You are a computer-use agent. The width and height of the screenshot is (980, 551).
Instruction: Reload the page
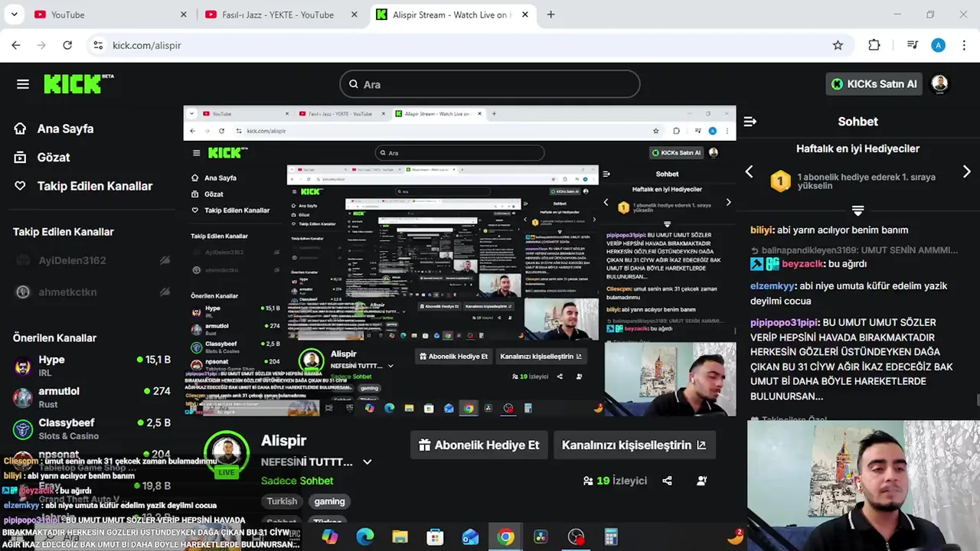(x=67, y=45)
